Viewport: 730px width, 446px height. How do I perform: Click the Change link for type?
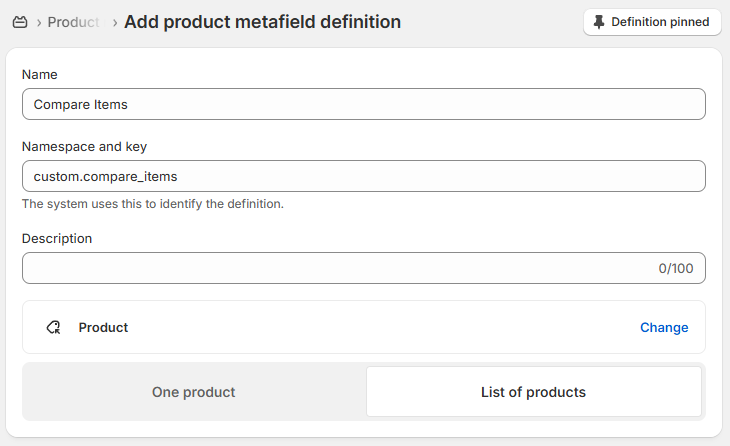tap(664, 327)
